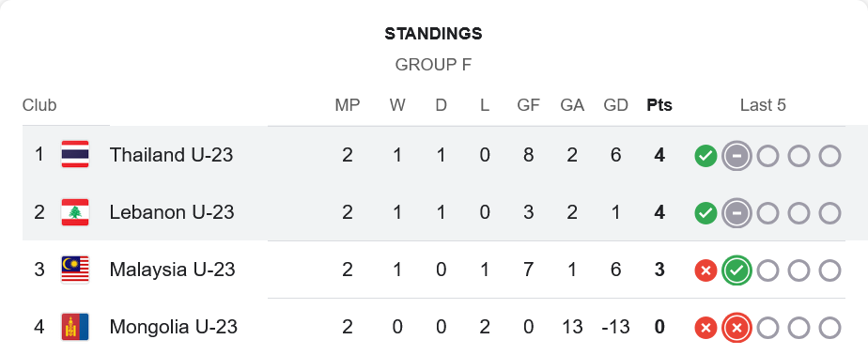868x355 pixels.
Task: Click Thailand's green win result icon
Action: (705, 156)
